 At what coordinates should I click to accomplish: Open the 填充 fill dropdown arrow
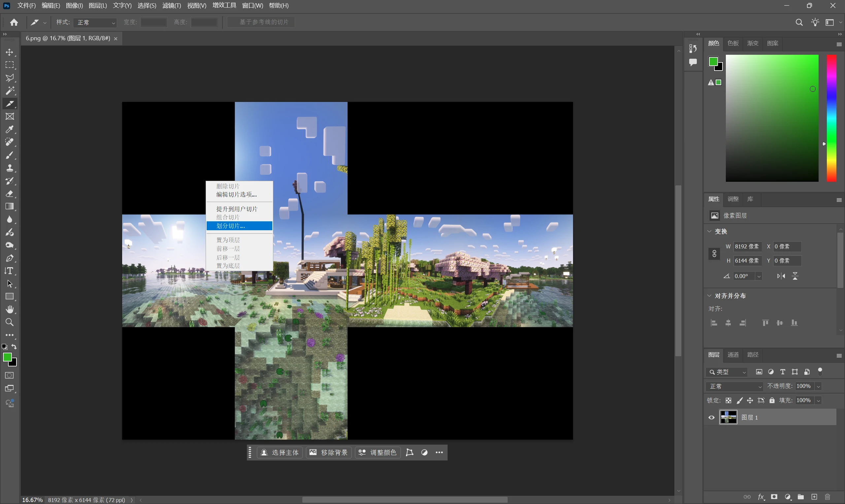pyautogui.click(x=819, y=401)
